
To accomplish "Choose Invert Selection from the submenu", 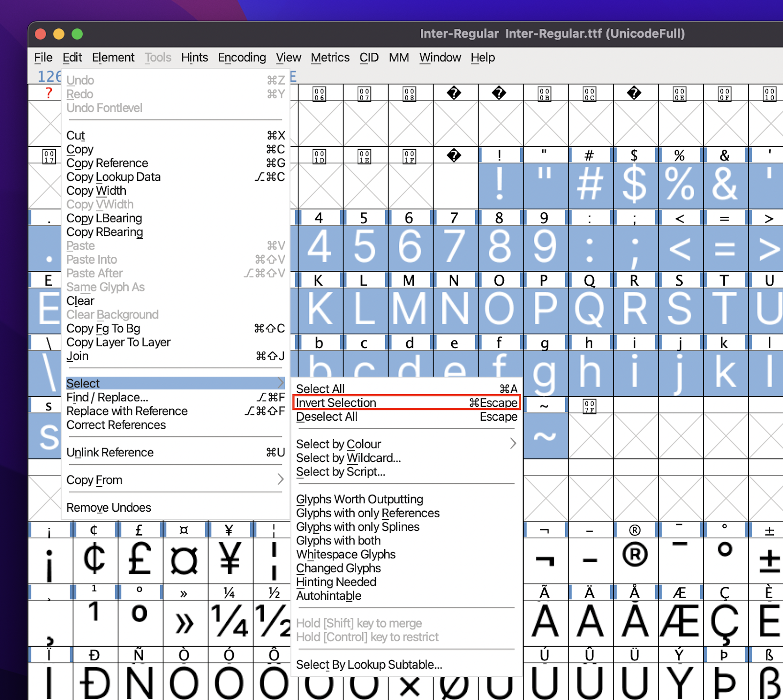I will (336, 403).
